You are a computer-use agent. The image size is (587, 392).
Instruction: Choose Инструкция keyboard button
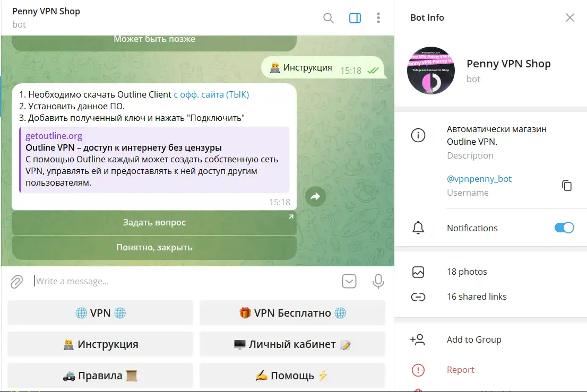tap(100, 344)
